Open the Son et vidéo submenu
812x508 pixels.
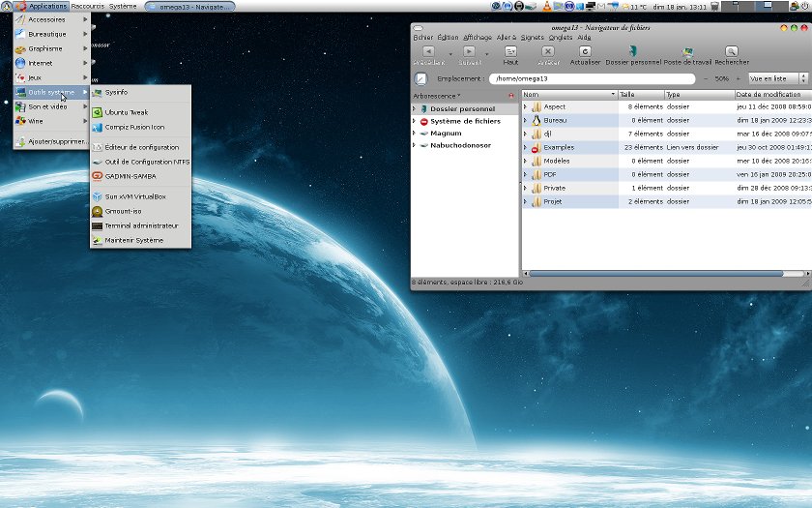pyautogui.click(x=52, y=106)
